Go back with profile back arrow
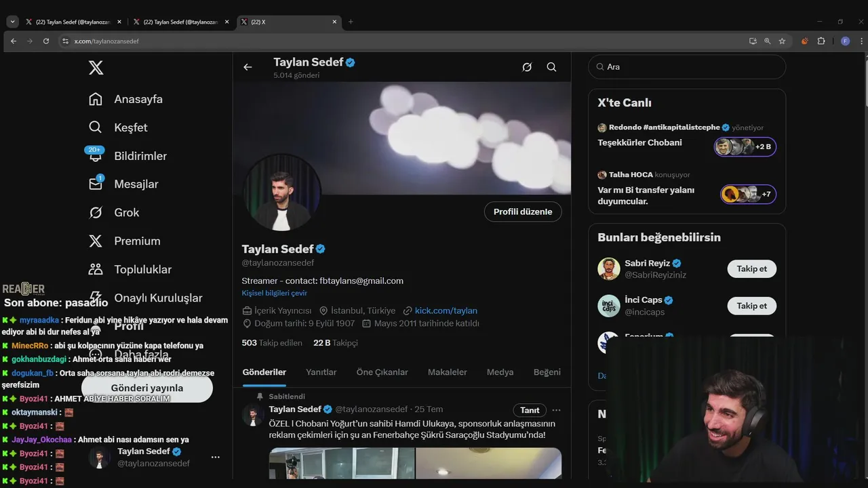 pyautogui.click(x=248, y=67)
